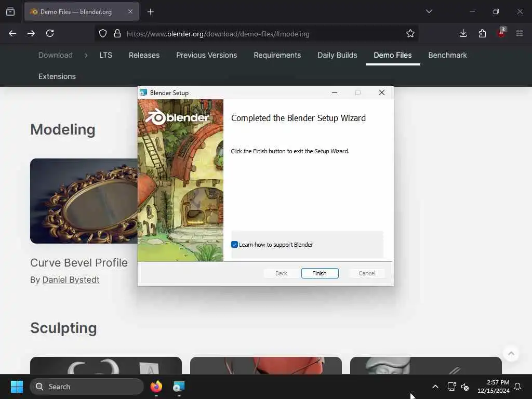
Task: Open the Requirements nav item
Action: pyautogui.click(x=277, y=55)
